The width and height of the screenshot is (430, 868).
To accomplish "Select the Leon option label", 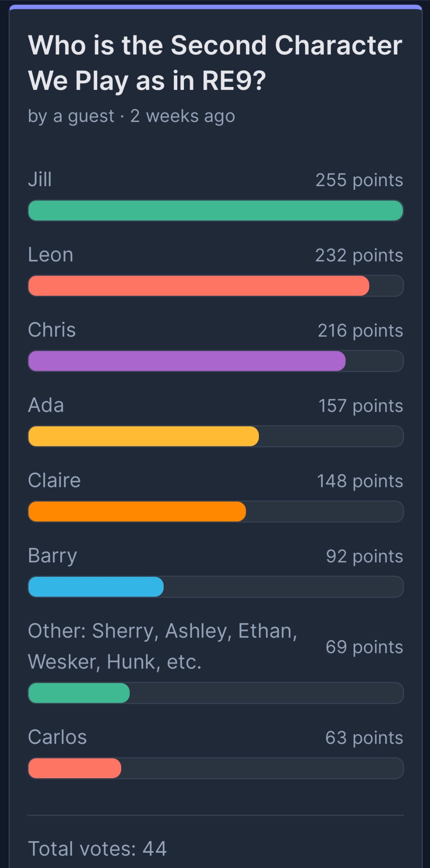I will (51, 255).
